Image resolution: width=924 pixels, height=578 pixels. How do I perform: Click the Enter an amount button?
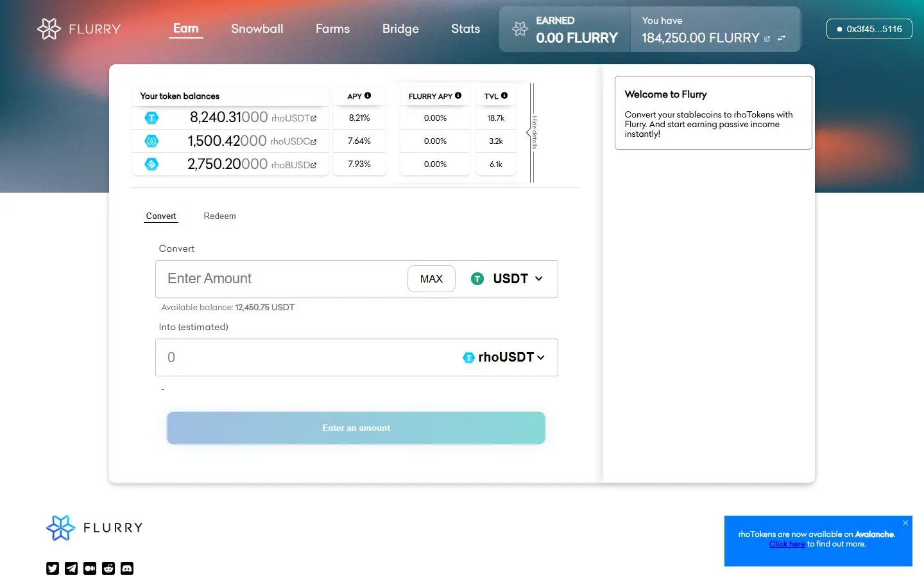click(356, 428)
